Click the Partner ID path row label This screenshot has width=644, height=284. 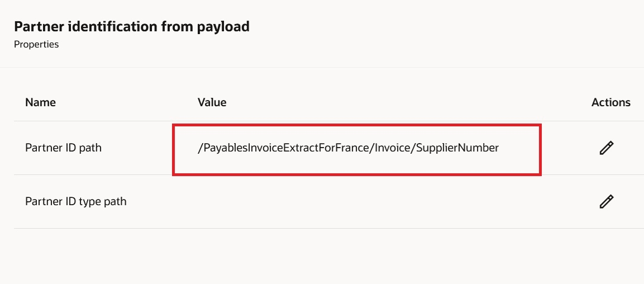pos(63,148)
